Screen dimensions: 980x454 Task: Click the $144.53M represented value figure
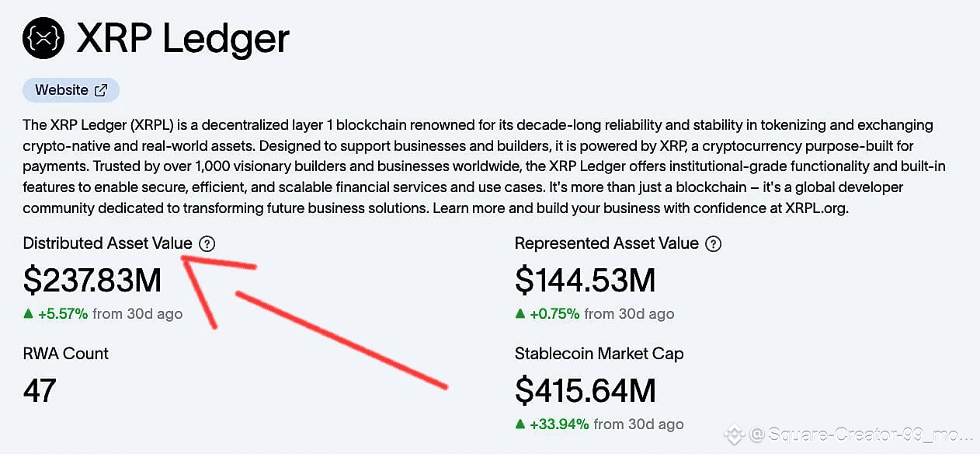[585, 281]
